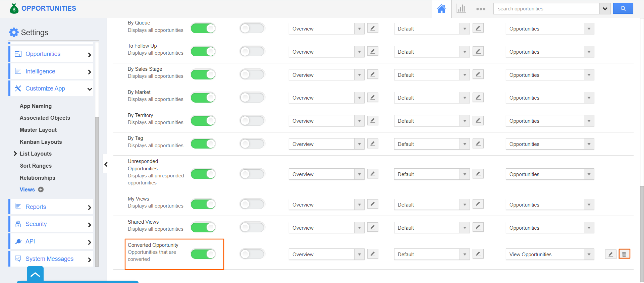This screenshot has height=283, width=644.
Task: Turn on the gray toggle for My Views
Action: point(252,204)
